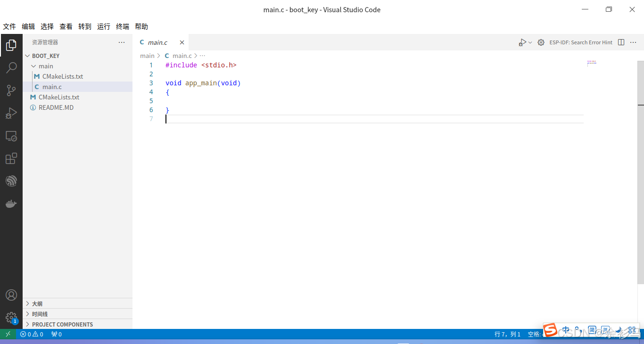Viewport: 644px width, 344px height.
Task: Open the Remote Explorer view
Action: tap(11, 136)
